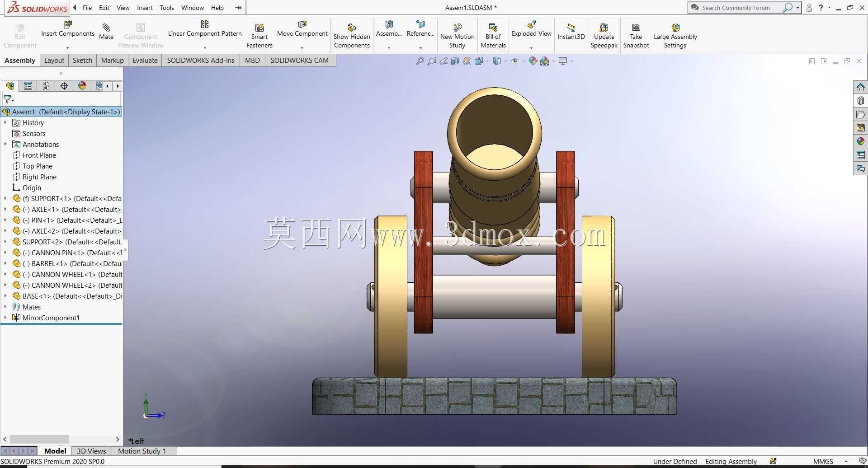Switch to the Evaluate tab
Viewport: 868px width, 468px height.
coord(145,60)
